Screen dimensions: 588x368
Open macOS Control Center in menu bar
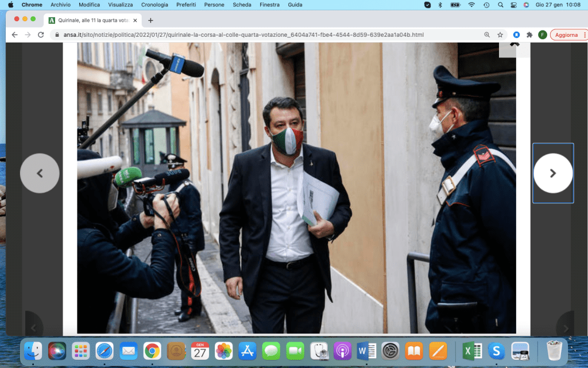tap(513, 5)
